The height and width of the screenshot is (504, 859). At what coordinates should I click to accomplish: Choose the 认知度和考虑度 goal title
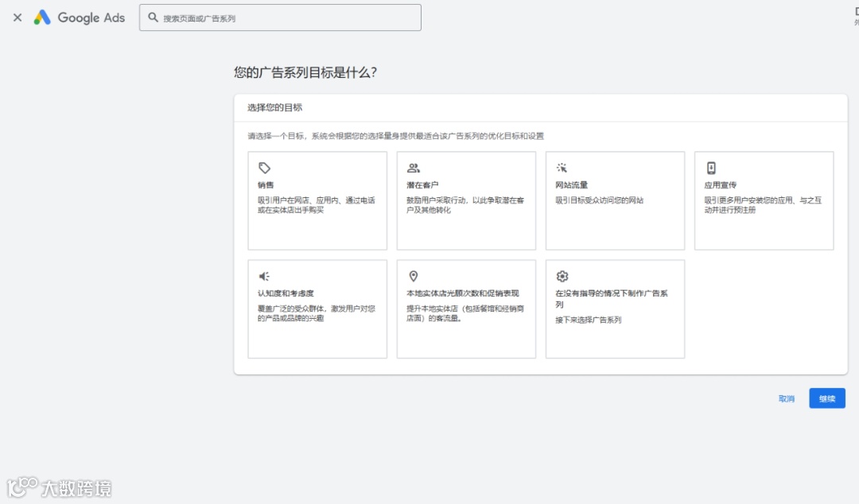[286, 293]
